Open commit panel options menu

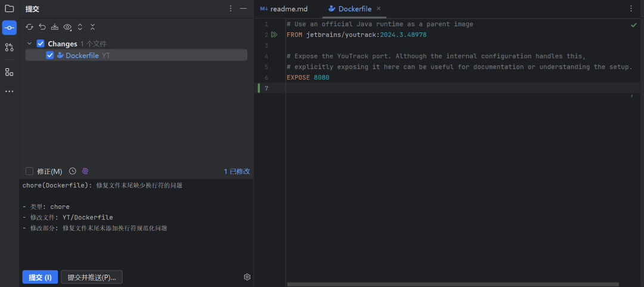pyautogui.click(x=230, y=8)
